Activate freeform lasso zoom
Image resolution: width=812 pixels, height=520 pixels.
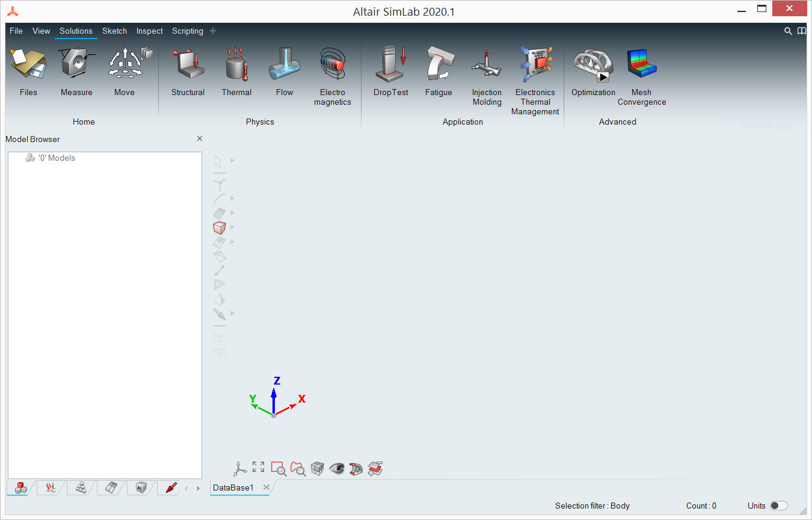(x=298, y=468)
